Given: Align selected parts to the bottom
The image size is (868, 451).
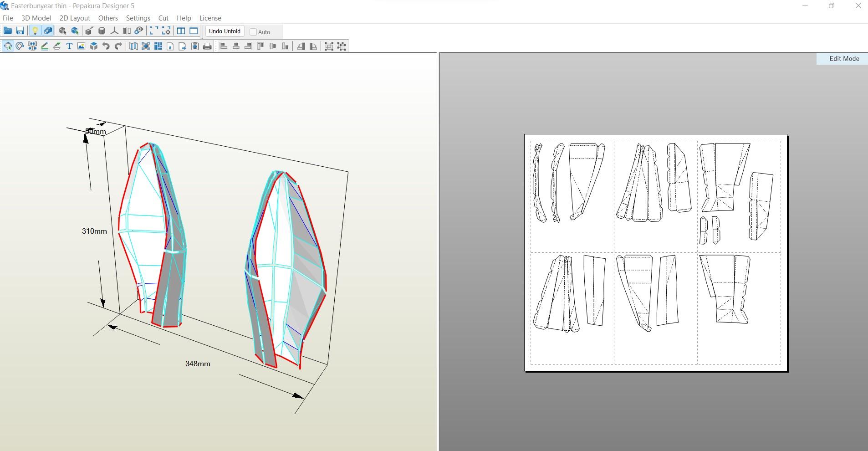Looking at the screenshot, I should click(285, 46).
